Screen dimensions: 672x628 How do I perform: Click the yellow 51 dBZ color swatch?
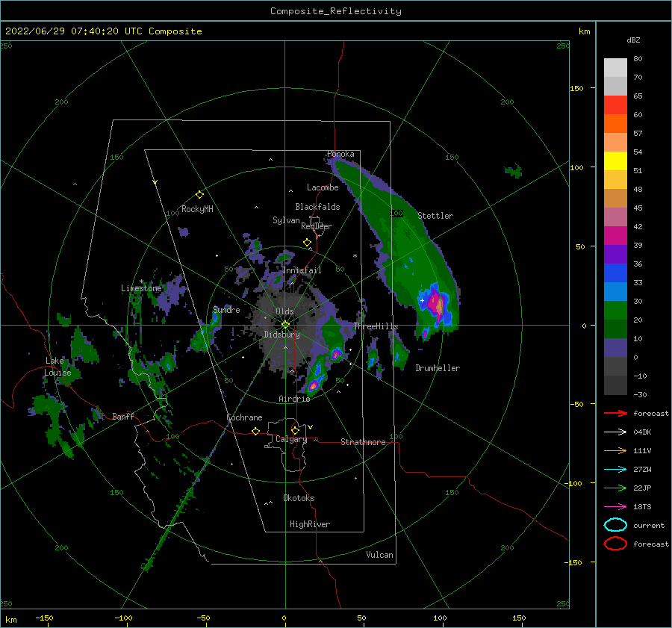615,161
